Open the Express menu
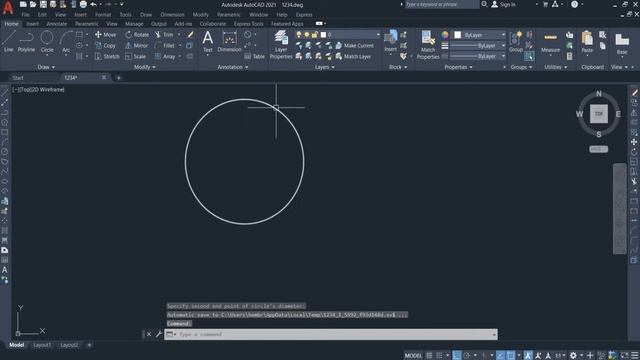The height and width of the screenshot is (360, 640). pos(304,15)
